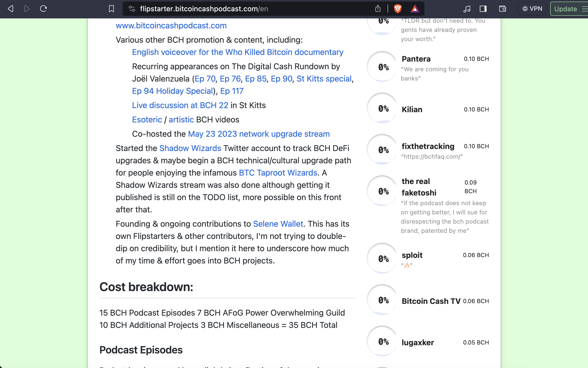Open www.bitcoincashpodcast.com link
588x368 pixels.
pyautogui.click(x=171, y=26)
